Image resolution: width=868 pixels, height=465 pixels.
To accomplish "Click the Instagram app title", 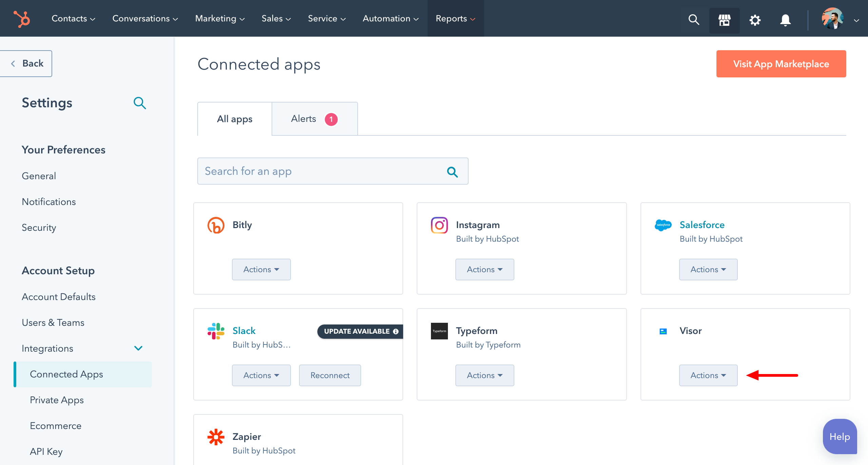I will pos(478,225).
